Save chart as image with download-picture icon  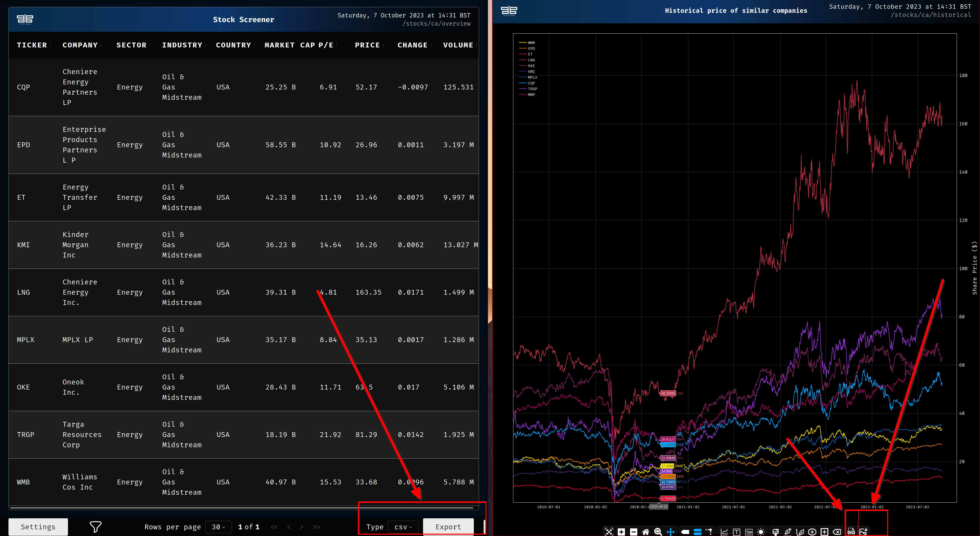pyautogui.click(x=864, y=531)
